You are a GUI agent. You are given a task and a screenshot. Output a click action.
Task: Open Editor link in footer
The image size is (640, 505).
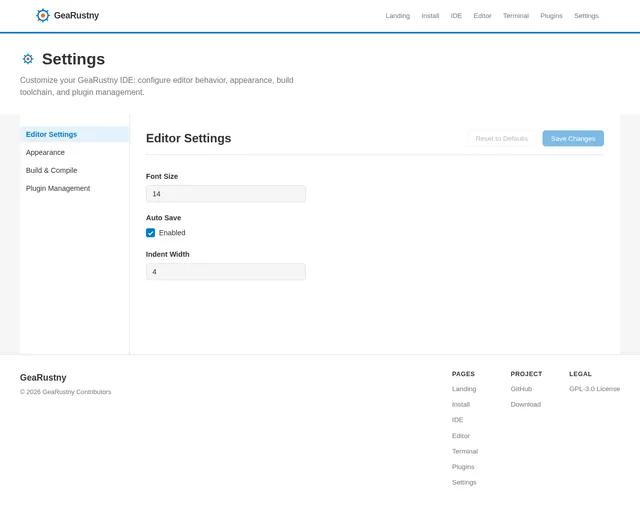pyautogui.click(x=461, y=436)
